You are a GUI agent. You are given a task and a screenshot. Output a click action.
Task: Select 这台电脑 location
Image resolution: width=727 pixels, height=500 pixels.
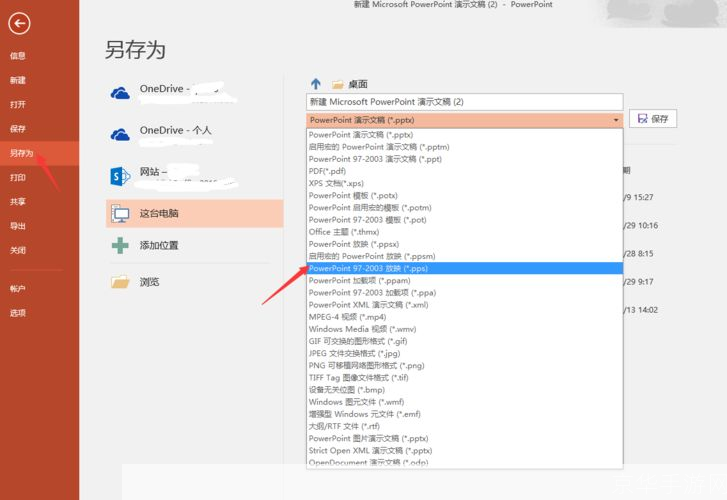195,213
